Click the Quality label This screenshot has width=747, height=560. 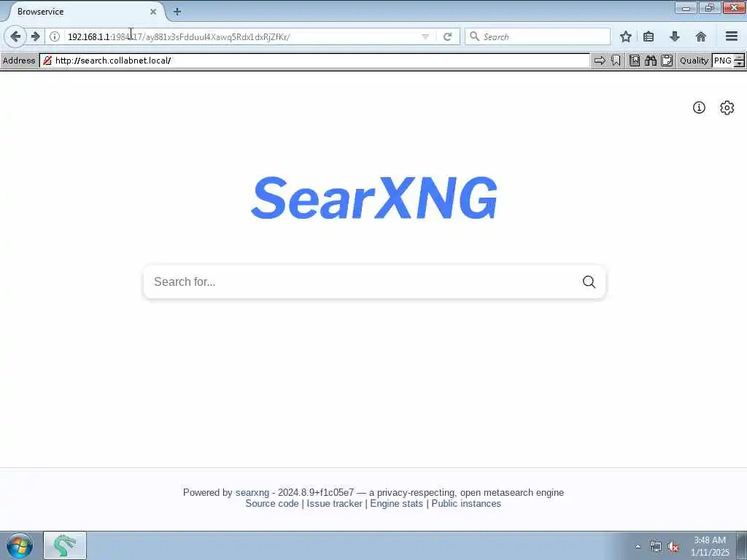(694, 61)
